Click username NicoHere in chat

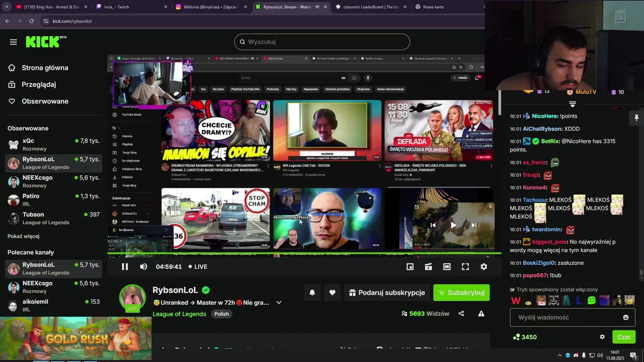545,116
